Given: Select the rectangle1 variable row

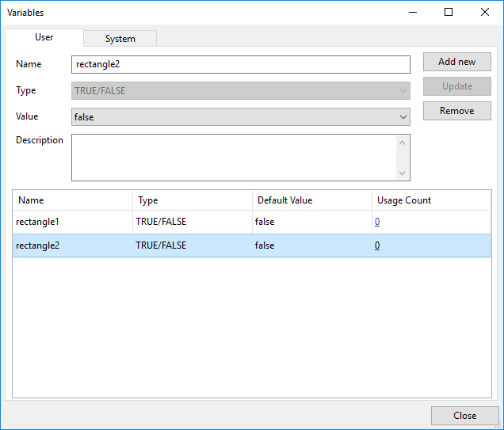Looking at the screenshot, I should [252, 222].
